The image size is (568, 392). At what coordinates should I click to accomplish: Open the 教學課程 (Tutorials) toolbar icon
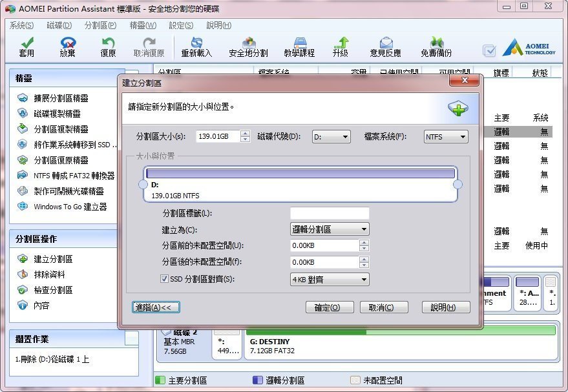(299, 47)
